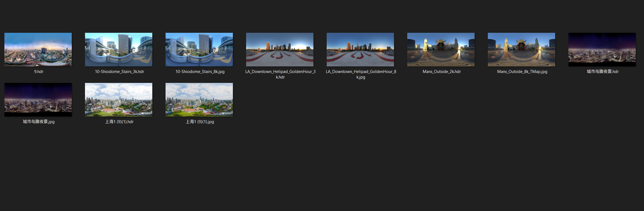Select the 上海1 (9)(1).jpg thumbnail
The height and width of the screenshot is (211, 644).
click(199, 100)
